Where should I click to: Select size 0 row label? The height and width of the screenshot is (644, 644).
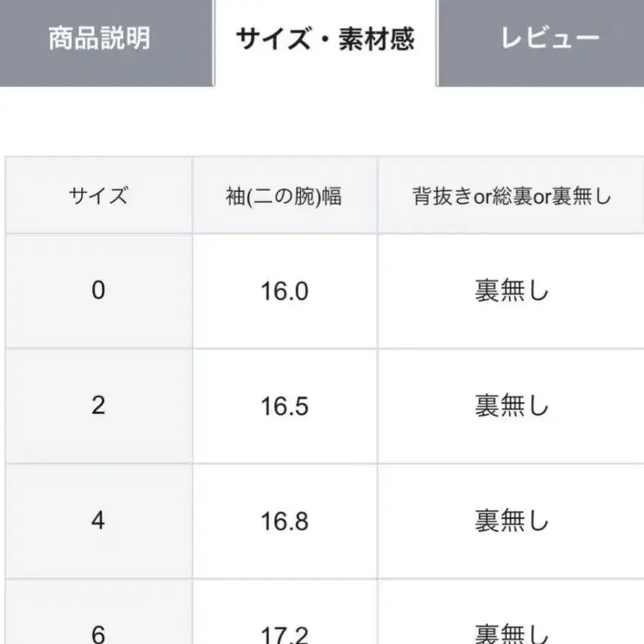click(98, 291)
